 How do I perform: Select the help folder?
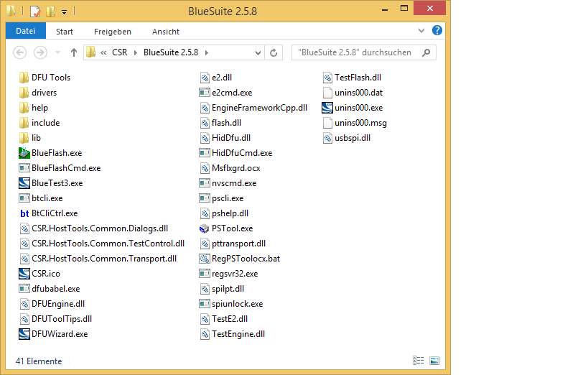33,108
